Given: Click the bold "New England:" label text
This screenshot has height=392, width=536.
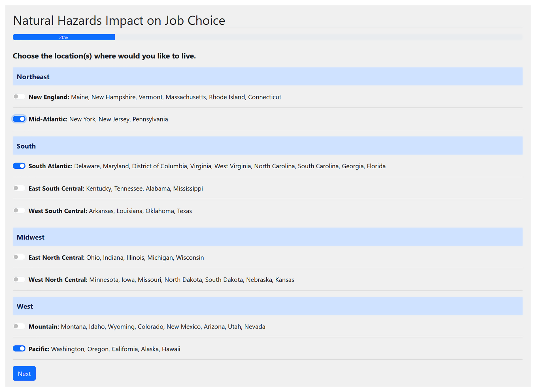Looking at the screenshot, I should tap(49, 97).
